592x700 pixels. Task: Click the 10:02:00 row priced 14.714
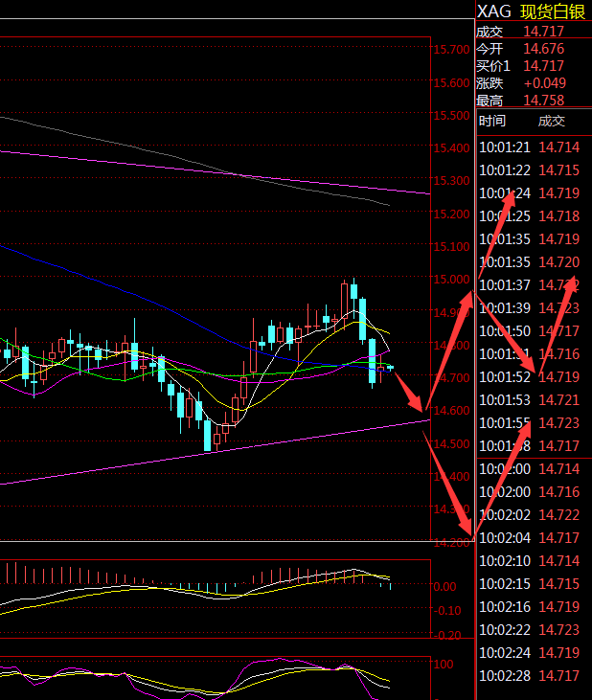(x=529, y=469)
